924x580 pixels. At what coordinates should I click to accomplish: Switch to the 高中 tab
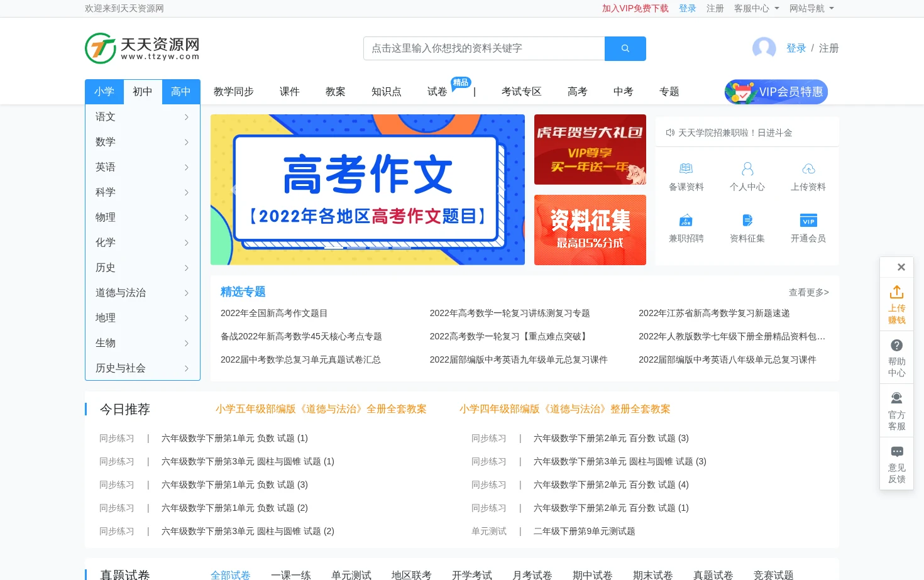(x=181, y=92)
